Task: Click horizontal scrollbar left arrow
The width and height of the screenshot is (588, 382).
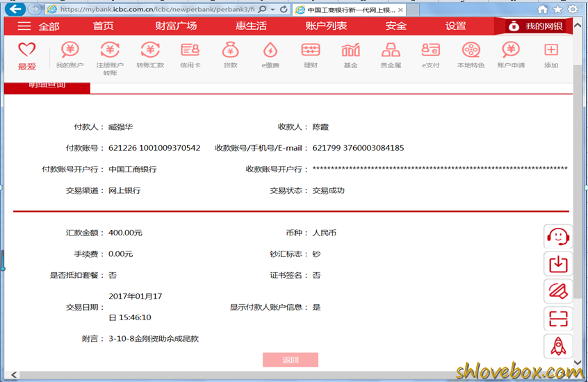Action: [x=14, y=374]
